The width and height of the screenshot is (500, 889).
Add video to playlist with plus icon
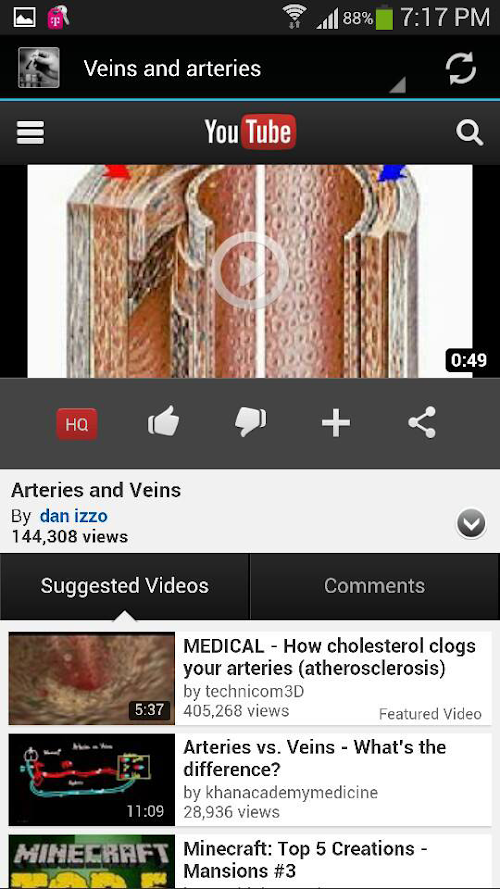click(336, 424)
